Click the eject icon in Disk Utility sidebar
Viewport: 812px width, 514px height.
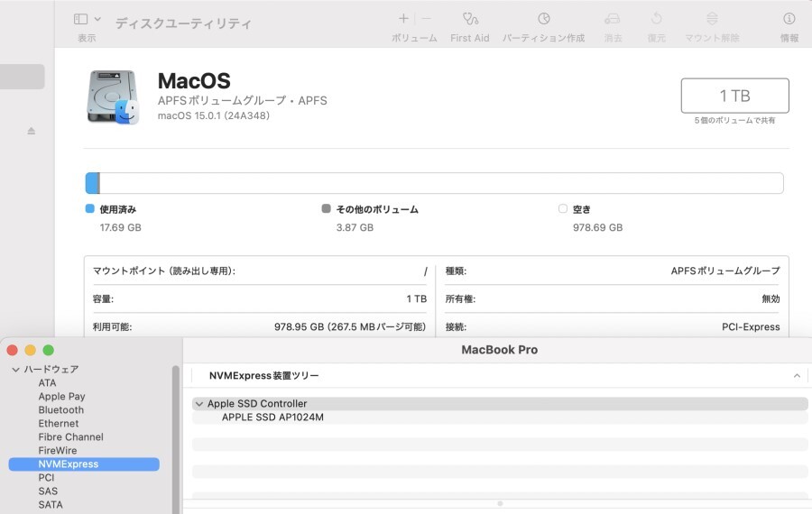coord(31,131)
